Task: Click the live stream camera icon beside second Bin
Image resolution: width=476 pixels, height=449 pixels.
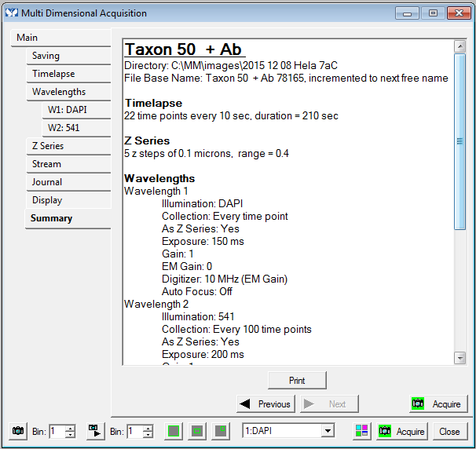Action: [96, 431]
